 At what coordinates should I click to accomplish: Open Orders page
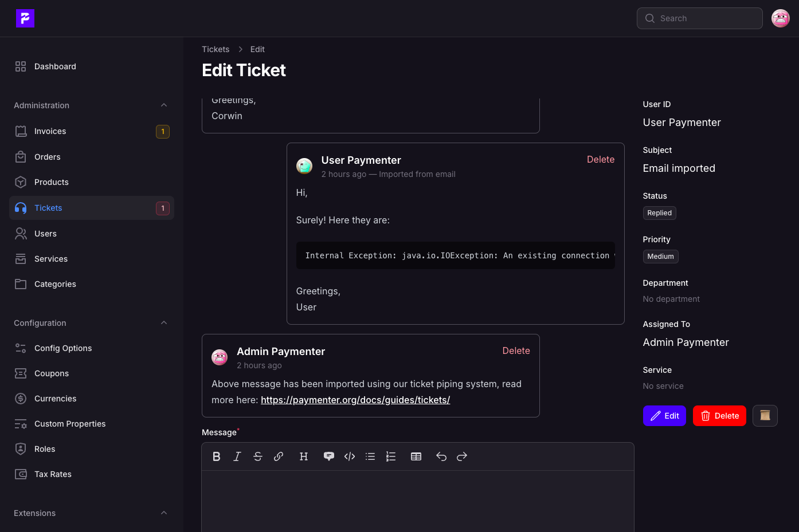tap(92, 157)
